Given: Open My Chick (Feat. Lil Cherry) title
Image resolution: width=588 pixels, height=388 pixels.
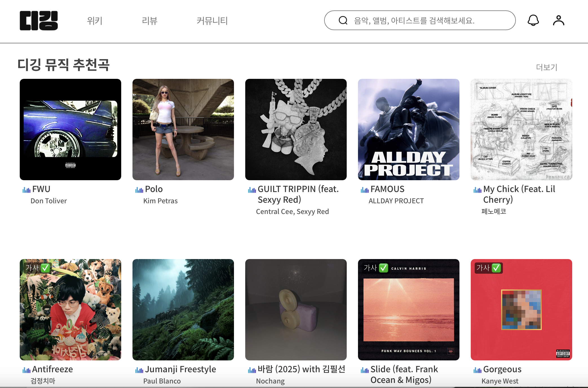Looking at the screenshot, I should tap(519, 194).
